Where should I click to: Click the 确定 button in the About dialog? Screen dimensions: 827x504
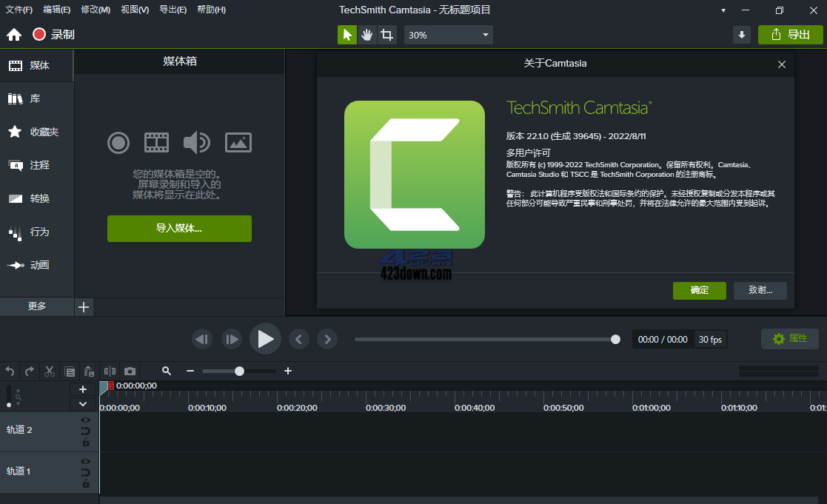pyautogui.click(x=699, y=291)
